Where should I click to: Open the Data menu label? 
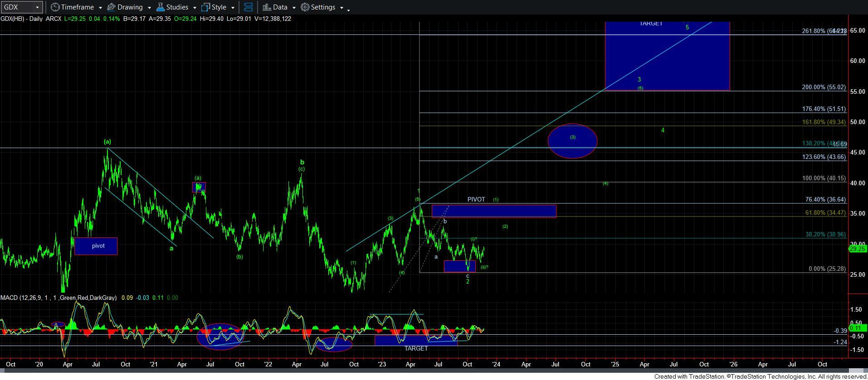tap(280, 7)
